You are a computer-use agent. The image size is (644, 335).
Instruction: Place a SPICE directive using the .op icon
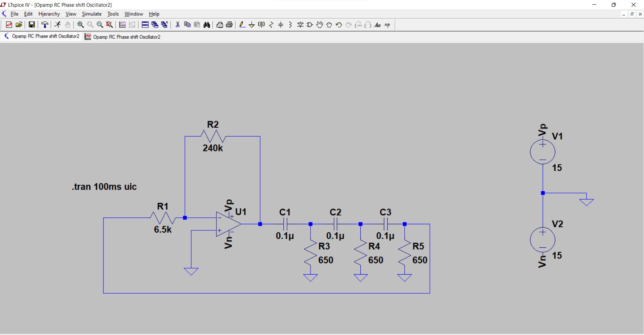[x=387, y=25]
